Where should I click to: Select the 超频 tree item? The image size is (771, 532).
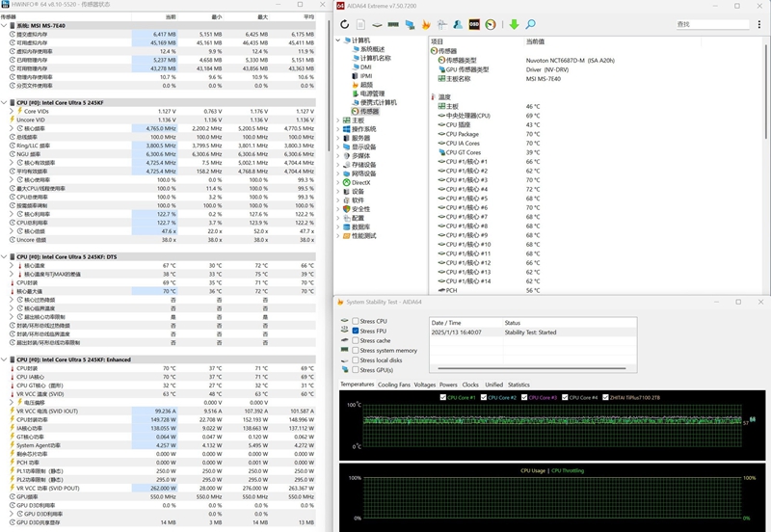[x=366, y=85]
